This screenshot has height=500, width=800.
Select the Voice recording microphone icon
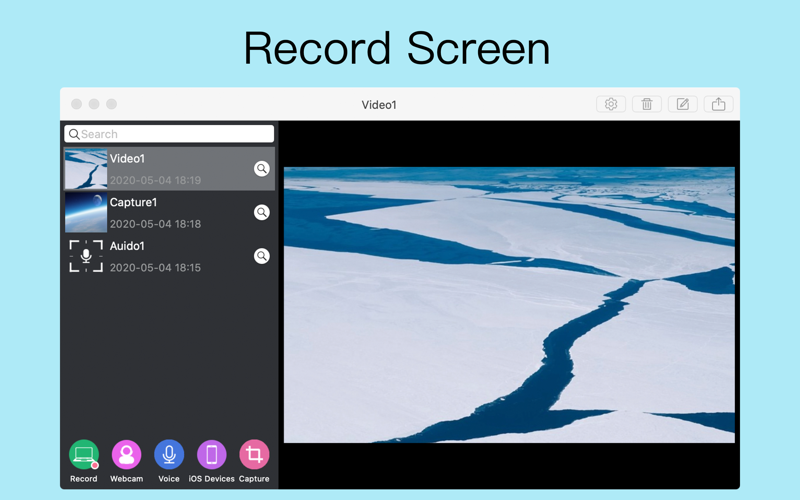click(169, 455)
